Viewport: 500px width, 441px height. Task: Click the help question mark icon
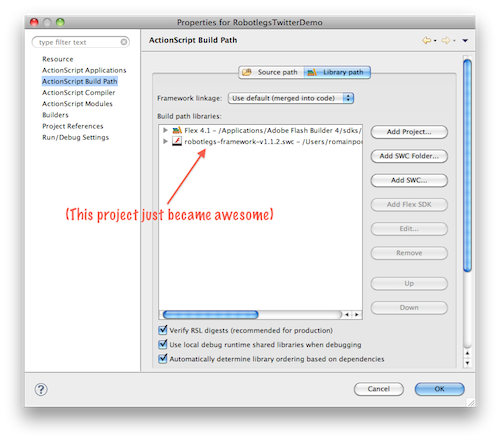point(41,389)
